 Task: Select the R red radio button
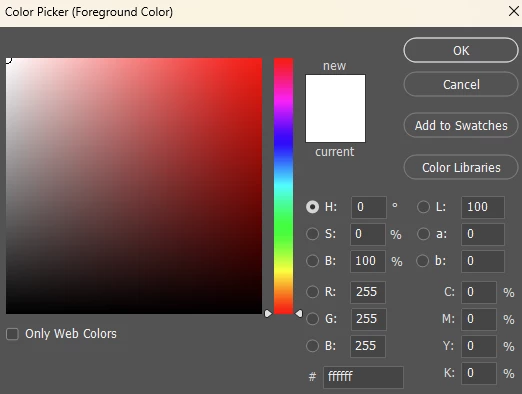pos(312,292)
